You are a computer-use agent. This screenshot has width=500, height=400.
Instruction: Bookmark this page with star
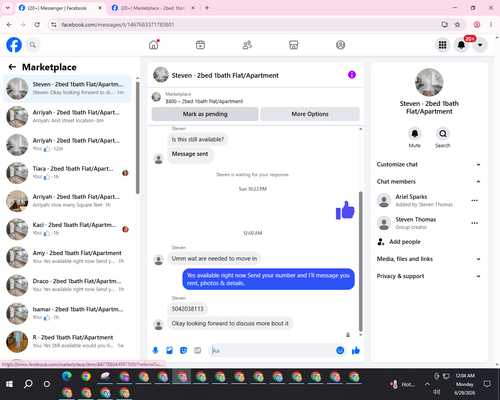pyautogui.click(x=457, y=25)
